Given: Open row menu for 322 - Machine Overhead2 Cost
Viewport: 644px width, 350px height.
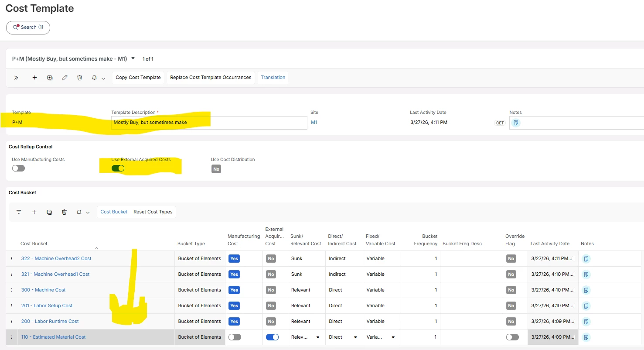Looking at the screenshot, I should tap(12, 259).
